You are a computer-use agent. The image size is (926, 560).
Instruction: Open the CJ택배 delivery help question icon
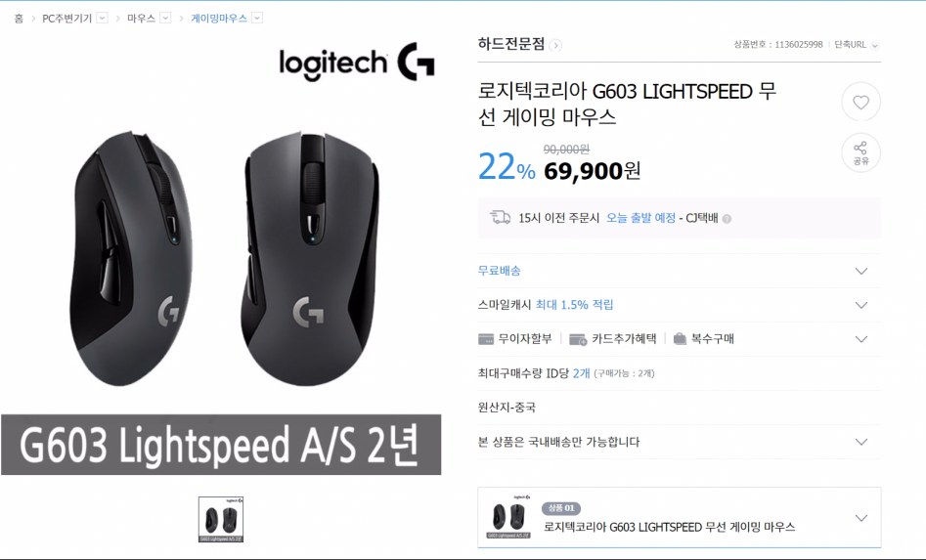pos(727,218)
